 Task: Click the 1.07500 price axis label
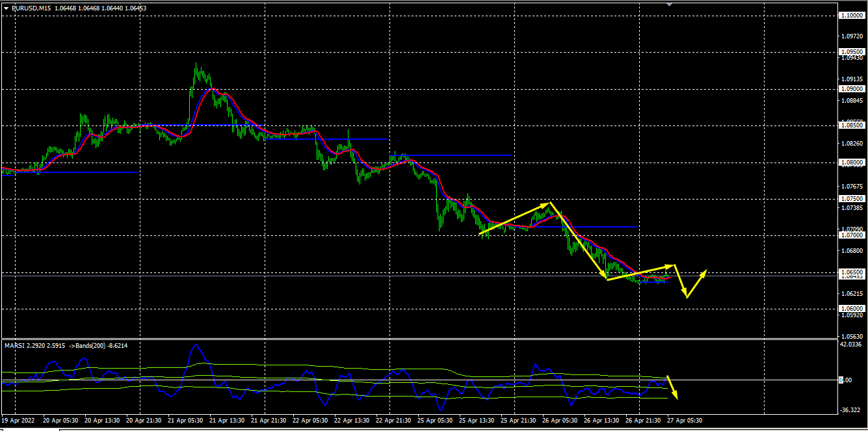click(851, 199)
